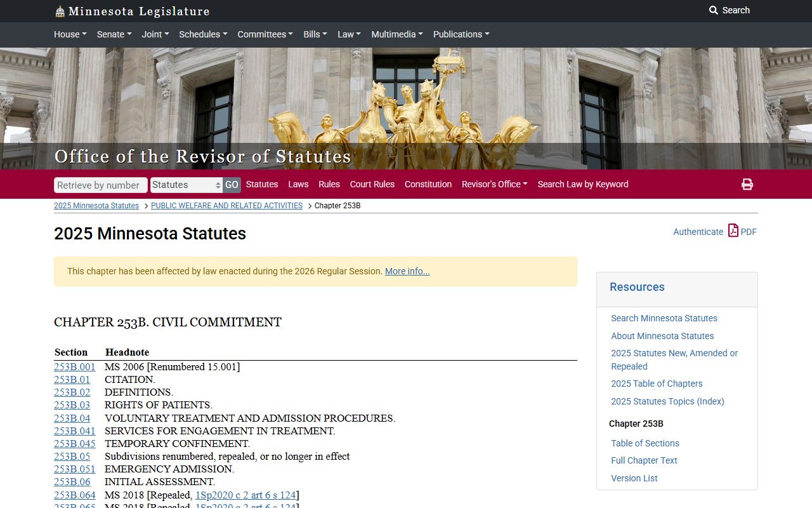812x508 pixels.
Task: Click Full Chapter Text link
Action: 644,460
